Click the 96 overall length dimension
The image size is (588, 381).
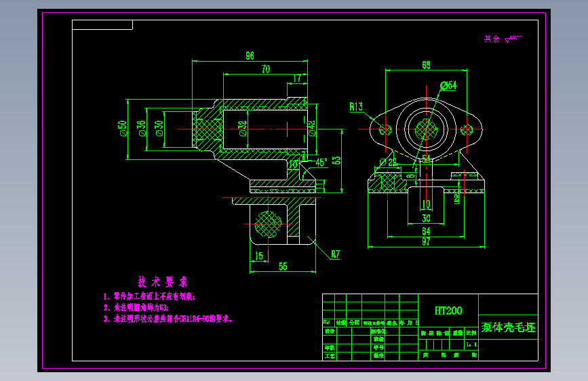pos(250,56)
